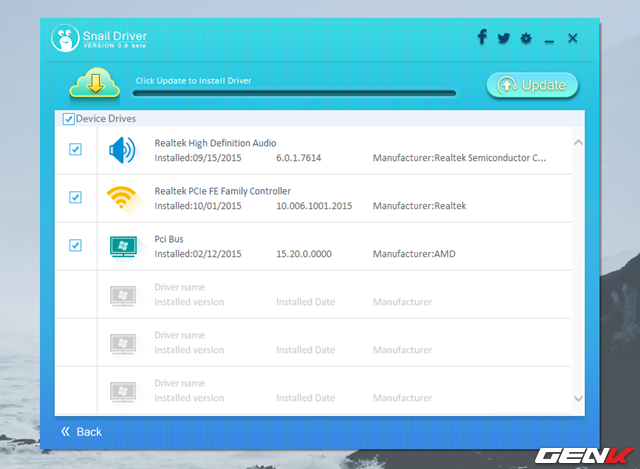The image size is (640, 469).
Task: Click the blue speaker audio icon
Action: tap(122, 151)
